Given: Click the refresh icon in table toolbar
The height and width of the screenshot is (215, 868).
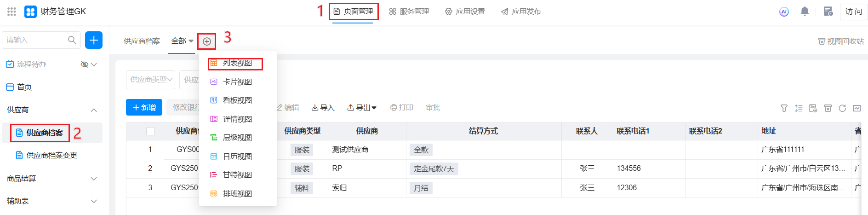Looking at the screenshot, I should click(842, 108).
